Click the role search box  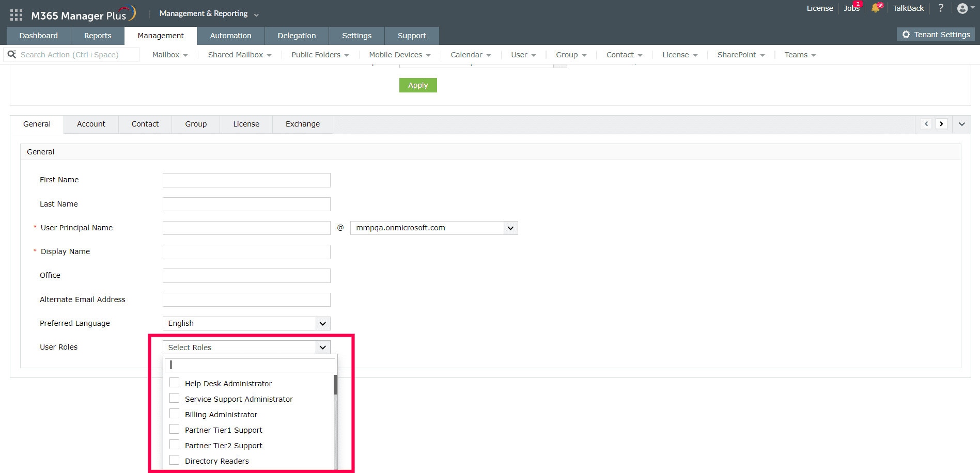tap(250, 365)
